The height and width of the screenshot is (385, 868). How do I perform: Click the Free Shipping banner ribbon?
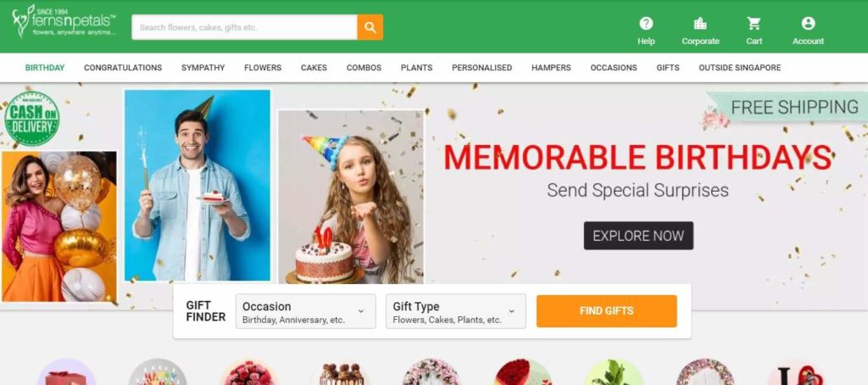click(x=789, y=107)
